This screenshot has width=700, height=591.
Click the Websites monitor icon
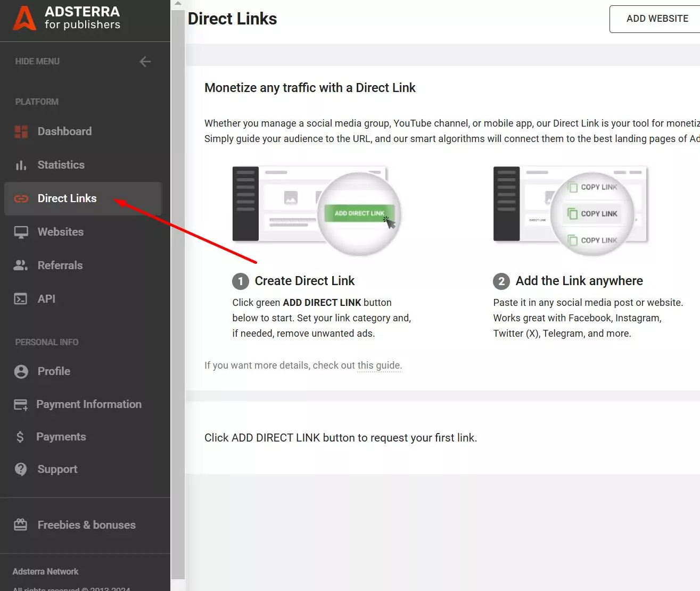[x=21, y=232]
